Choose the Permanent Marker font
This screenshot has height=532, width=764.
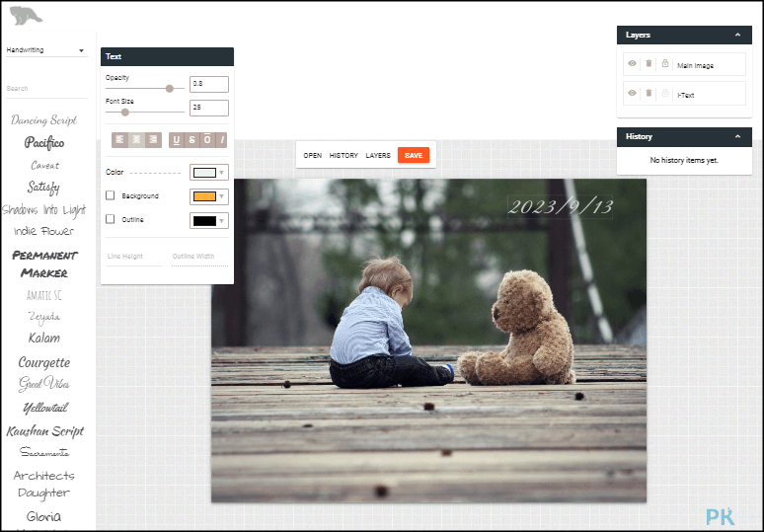tap(44, 265)
